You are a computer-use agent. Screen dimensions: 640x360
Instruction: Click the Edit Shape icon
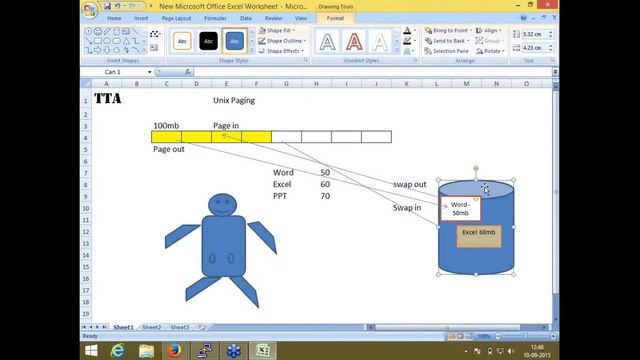pyautogui.click(x=155, y=34)
